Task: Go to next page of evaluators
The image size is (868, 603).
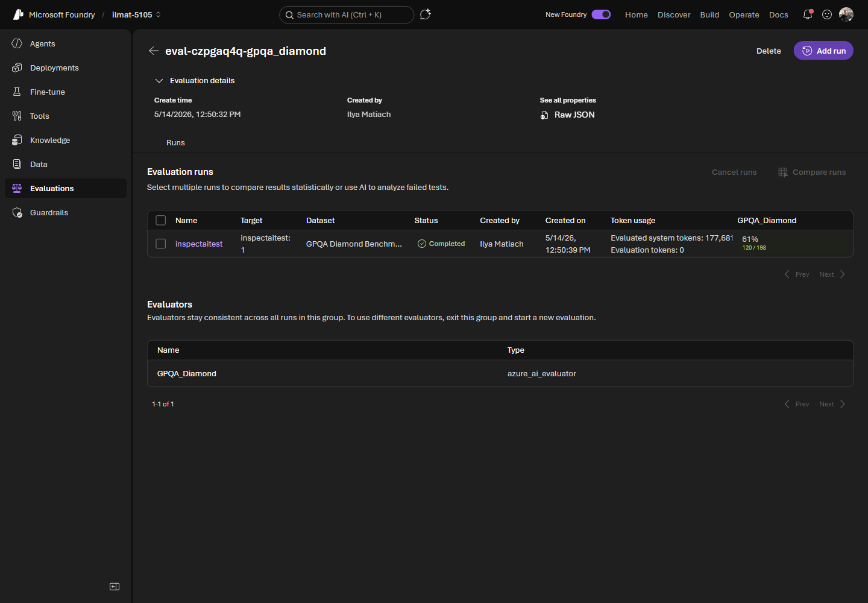Action: [832, 404]
